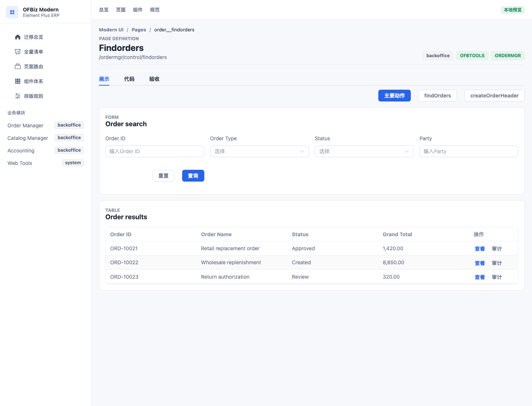Switch to the 展示 tab
The image size is (532, 406).
[104, 79]
